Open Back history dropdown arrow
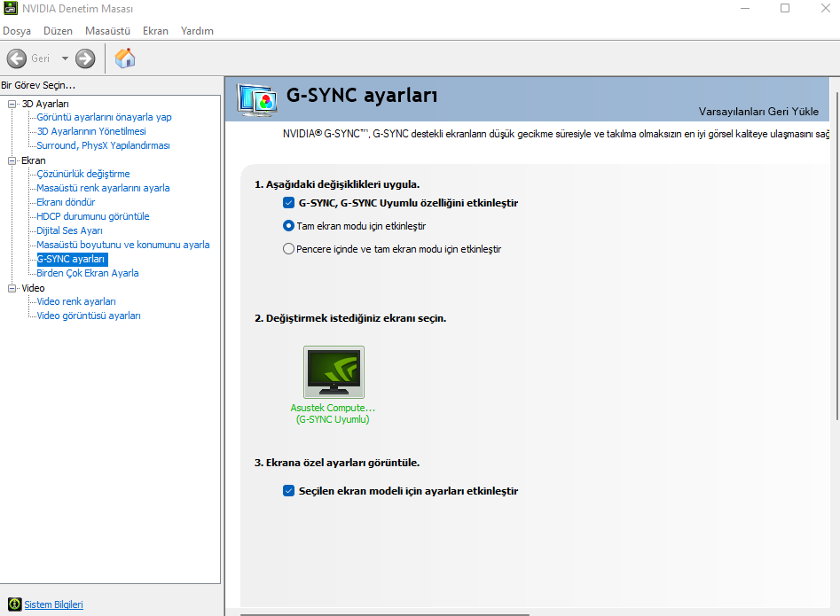This screenshot has width=840, height=616. pyautogui.click(x=65, y=58)
